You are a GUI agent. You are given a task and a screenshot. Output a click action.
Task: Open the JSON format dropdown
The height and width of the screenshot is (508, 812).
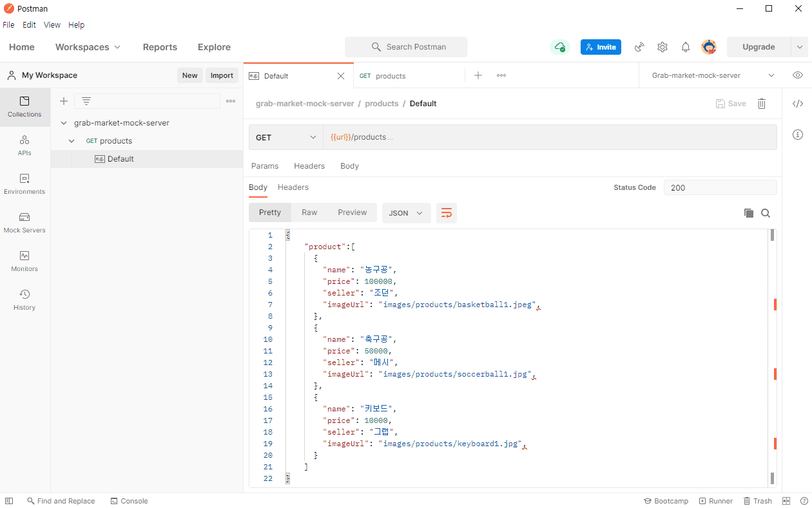coord(406,213)
